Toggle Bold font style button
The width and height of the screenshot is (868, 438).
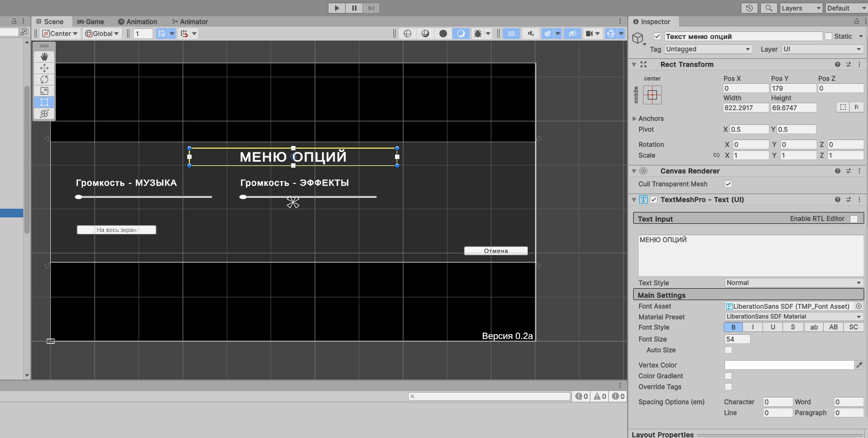click(733, 327)
